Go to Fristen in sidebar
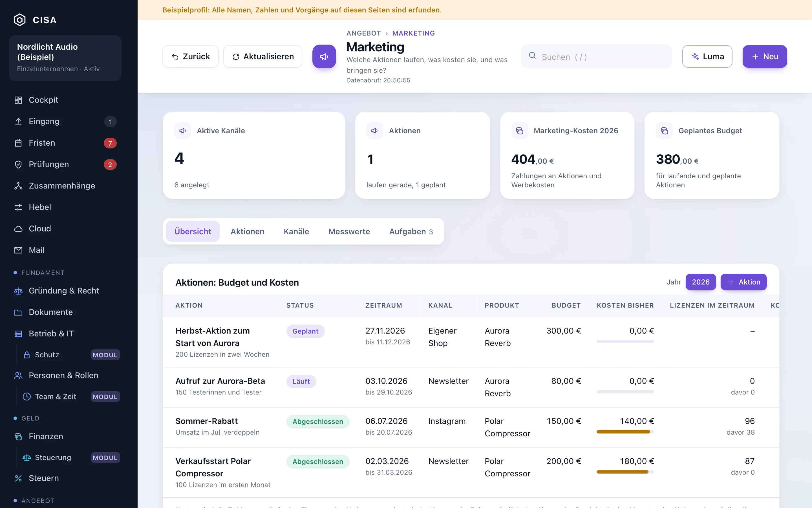 65,143
